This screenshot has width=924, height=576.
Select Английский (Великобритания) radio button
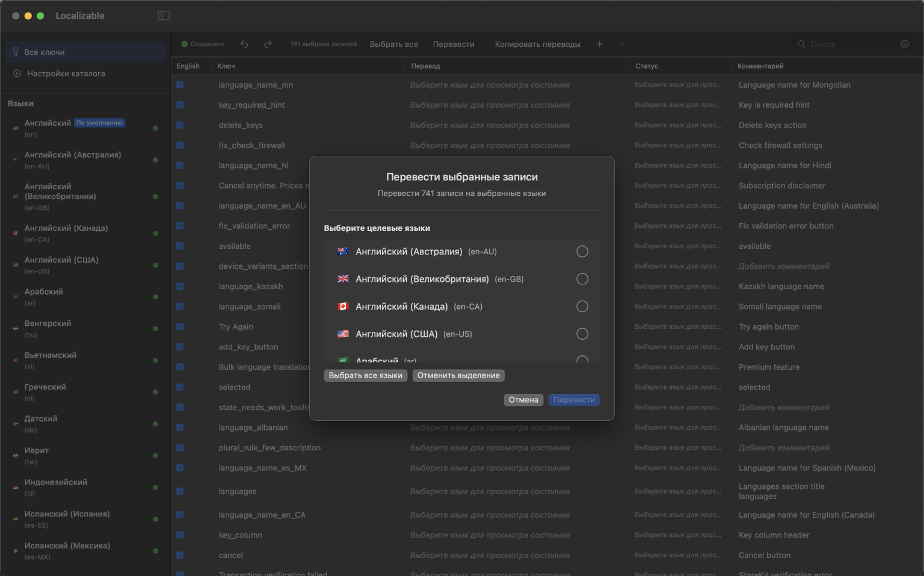[582, 279]
